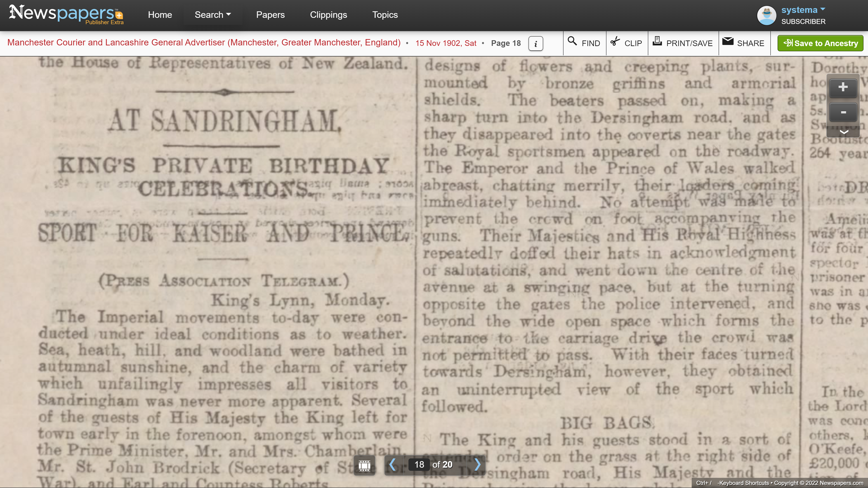Click the Newspapers Publisher Extra logo
Viewport: 868px width, 488px height.
(66, 14)
